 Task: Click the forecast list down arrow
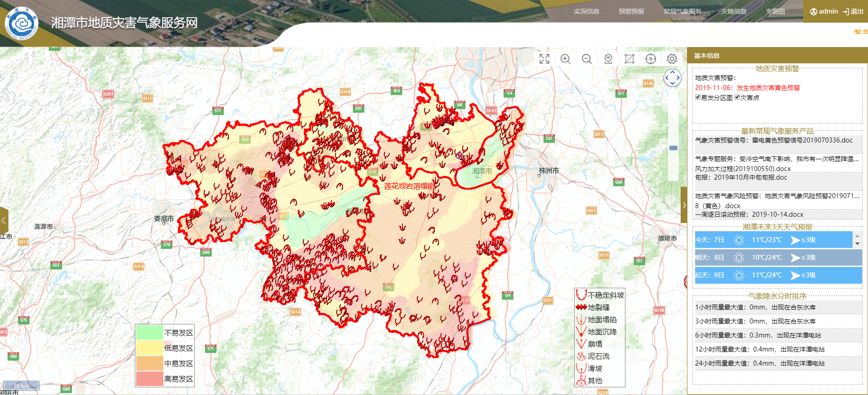(857, 244)
